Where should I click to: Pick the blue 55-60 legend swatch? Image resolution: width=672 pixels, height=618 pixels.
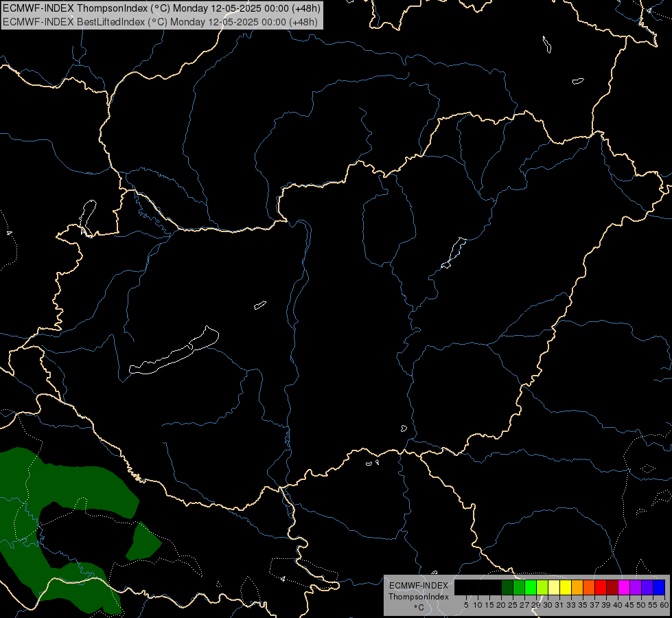pos(659,587)
